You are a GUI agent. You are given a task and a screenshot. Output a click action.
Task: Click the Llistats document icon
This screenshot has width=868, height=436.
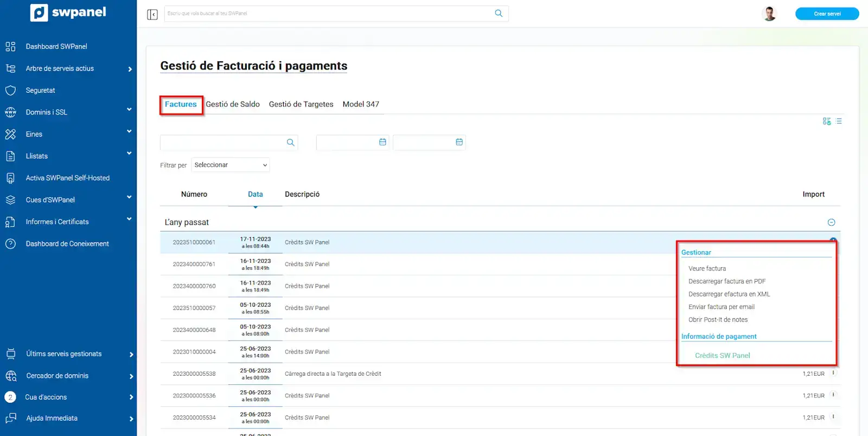[x=10, y=156]
